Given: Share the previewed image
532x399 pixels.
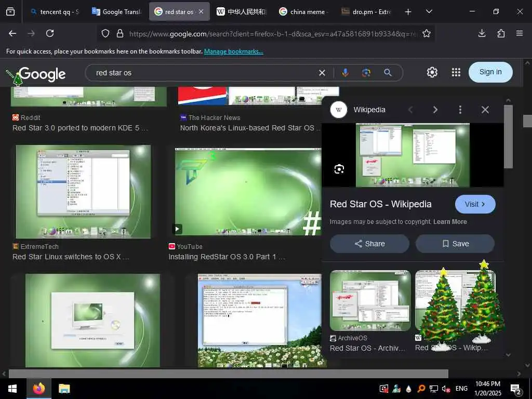Looking at the screenshot, I should [369, 244].
